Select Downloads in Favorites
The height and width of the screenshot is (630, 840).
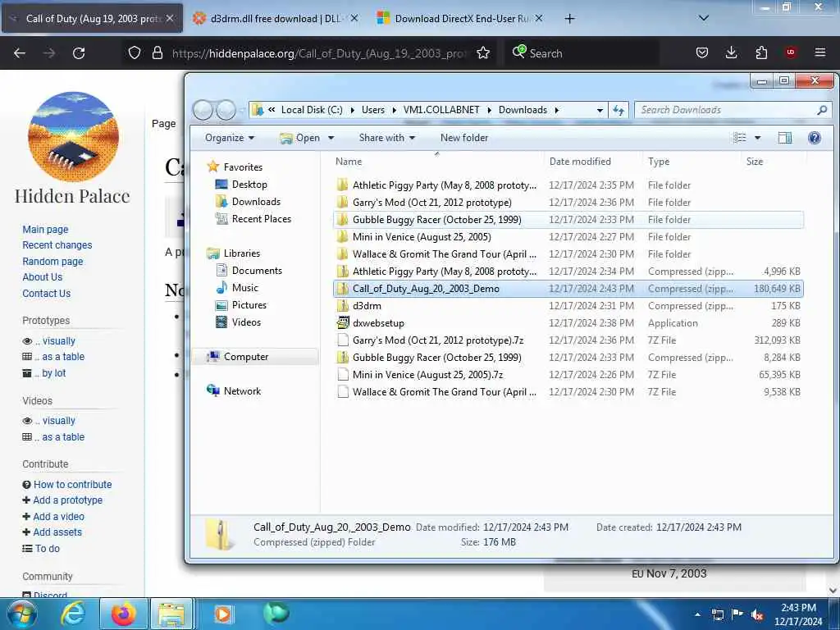point(256,202)
